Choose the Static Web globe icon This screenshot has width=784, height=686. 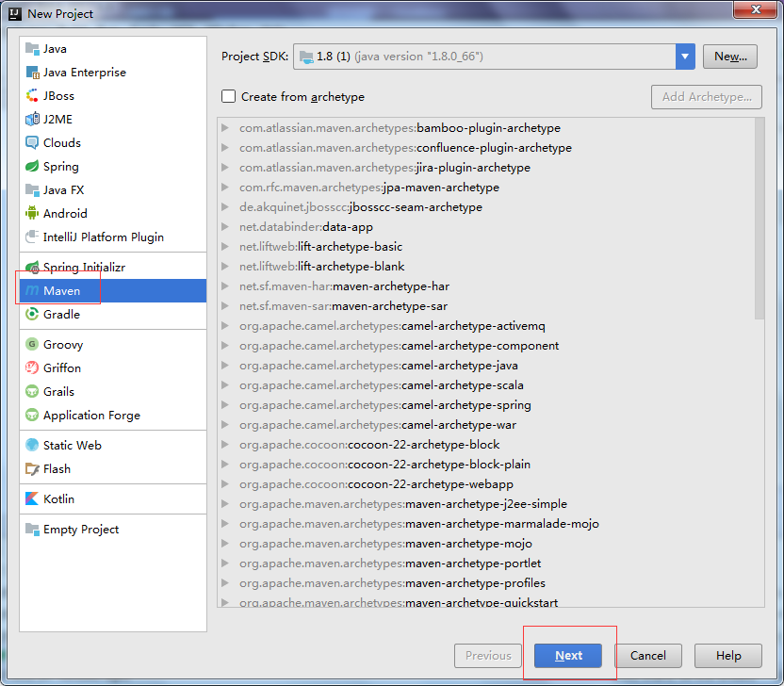(32, 445)
